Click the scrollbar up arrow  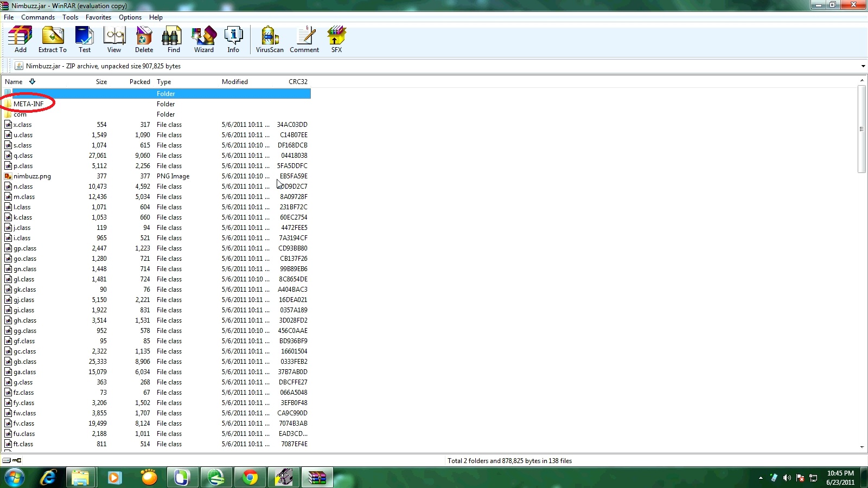(862, 80)
